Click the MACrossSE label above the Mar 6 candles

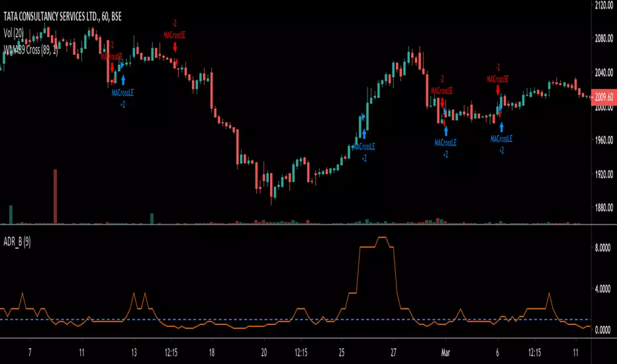pyautogui.click(x=498, y=79)
